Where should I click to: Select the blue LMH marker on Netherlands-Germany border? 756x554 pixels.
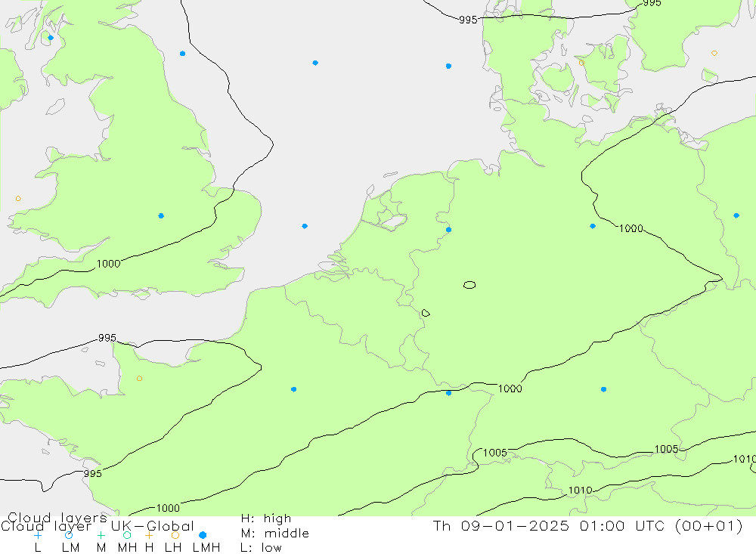point(448,230)
